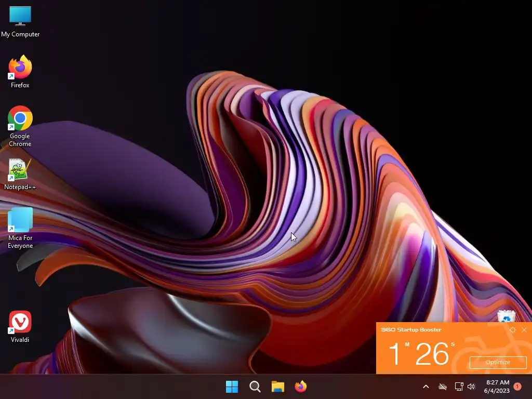Open the My Computer desktop icon
The height and width of the screenshot is (399, 532).
click(x=20, y=22)
